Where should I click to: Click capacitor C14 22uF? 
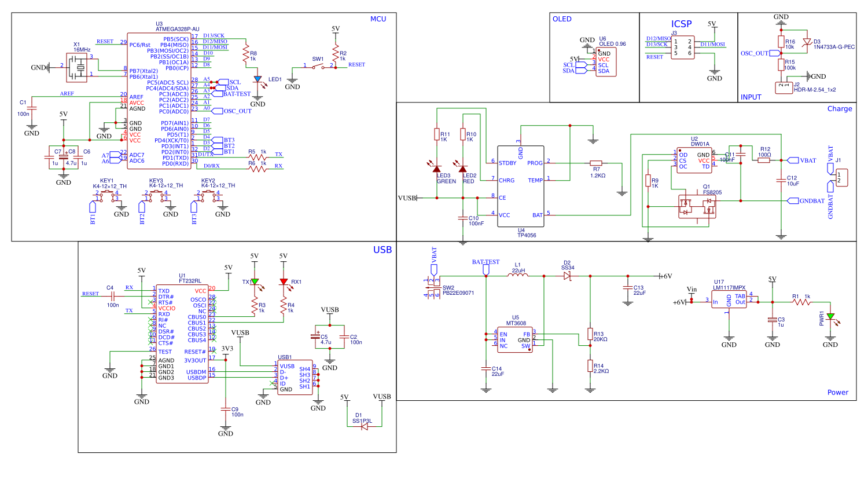[x=486, y=368]
